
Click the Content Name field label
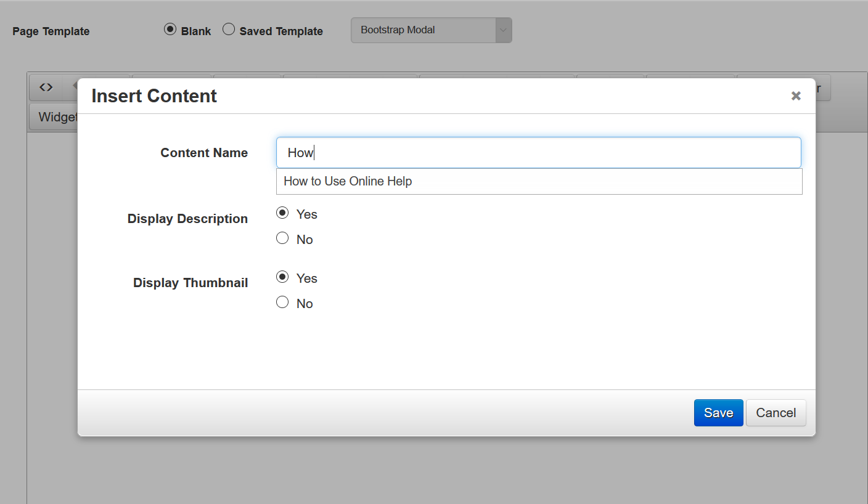coord(204,153)
